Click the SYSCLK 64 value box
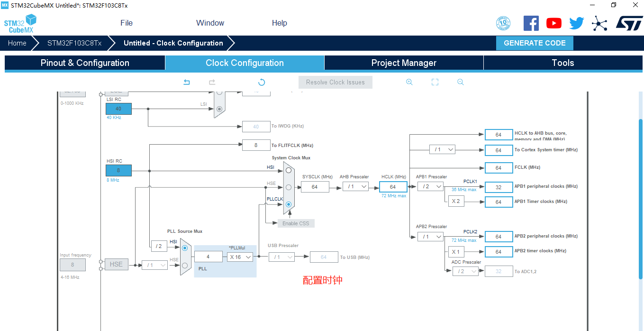The image size is (644, 331). pyautogui.click(x=315, y=187)
